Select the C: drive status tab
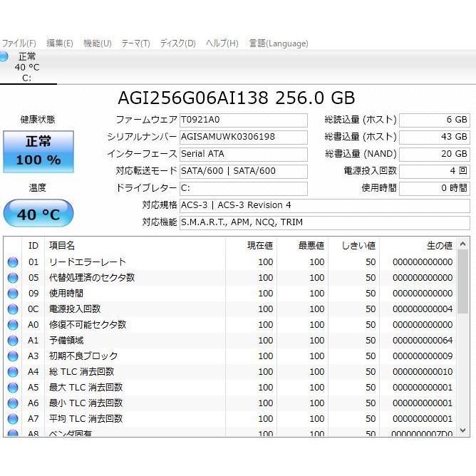476x476 pixels. tap(27, 67)
